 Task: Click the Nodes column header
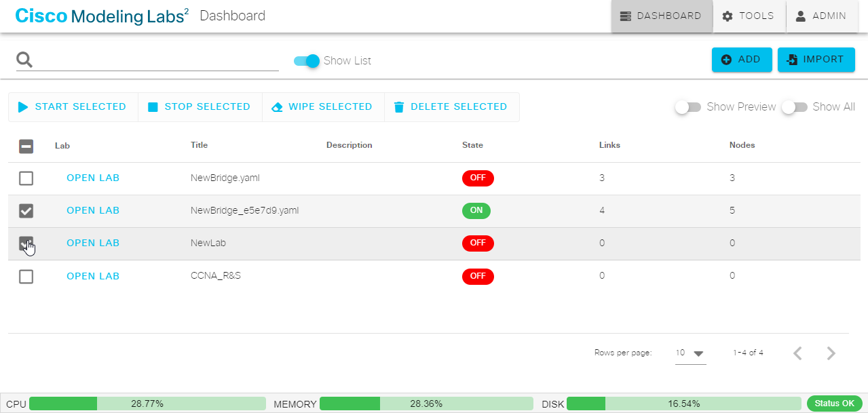(x=742, y=145)
